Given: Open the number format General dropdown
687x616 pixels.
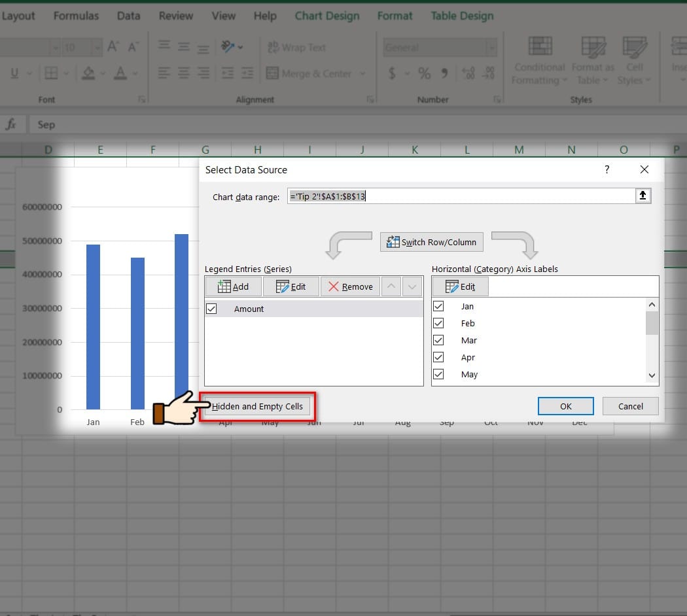Looking at the screenshot, I should pos(491,48).
